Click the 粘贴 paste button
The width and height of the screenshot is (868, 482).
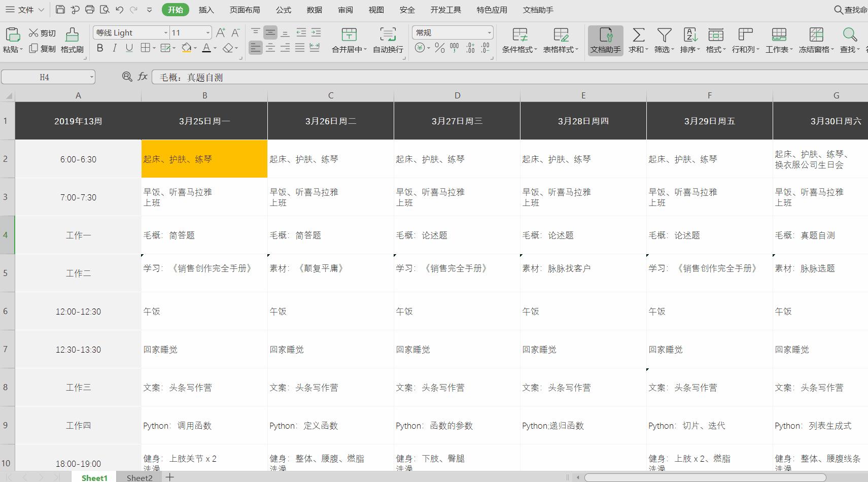pos(13,41)
